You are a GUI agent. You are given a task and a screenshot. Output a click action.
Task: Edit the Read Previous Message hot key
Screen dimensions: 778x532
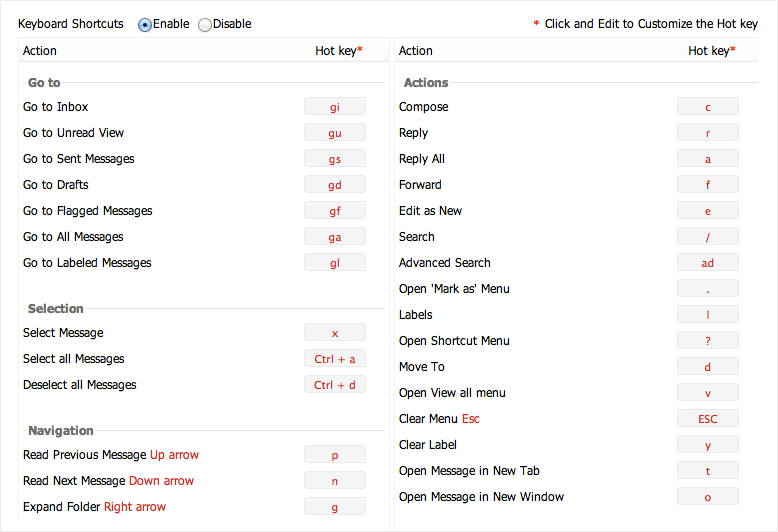(335, 455)
